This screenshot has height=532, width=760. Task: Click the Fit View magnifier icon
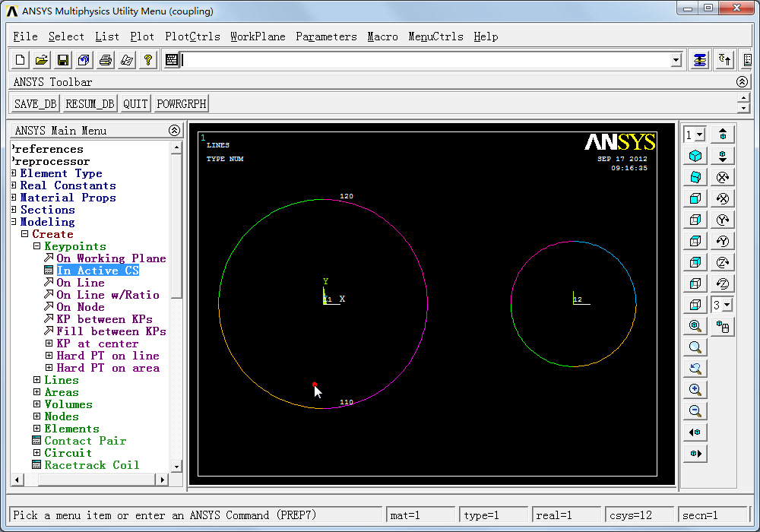(695, 326)
